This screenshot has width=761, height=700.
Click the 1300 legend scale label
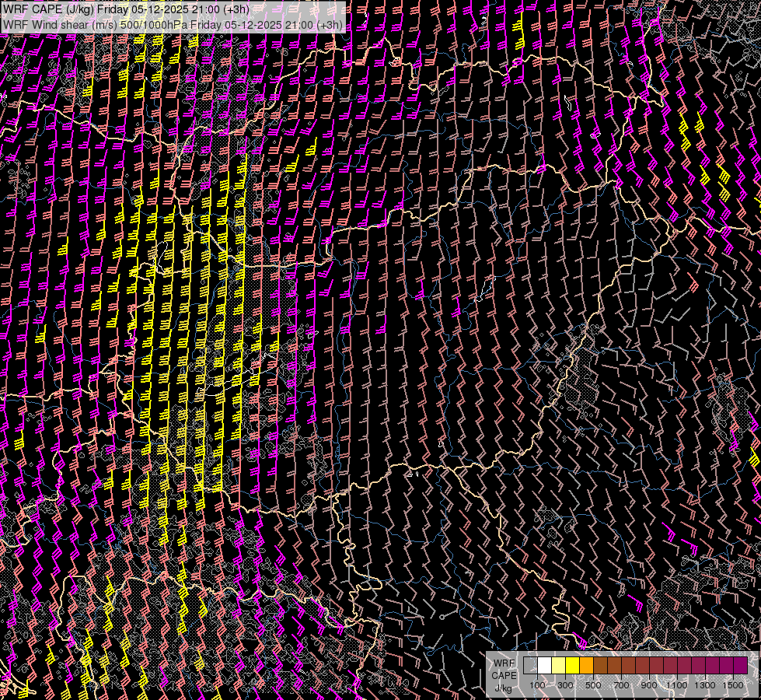[x=705, y=684]
